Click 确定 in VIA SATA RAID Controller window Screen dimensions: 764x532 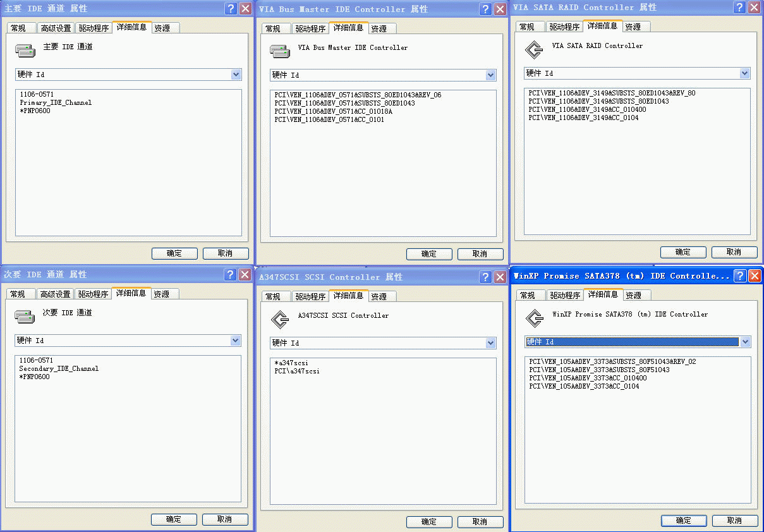point(683,252)
